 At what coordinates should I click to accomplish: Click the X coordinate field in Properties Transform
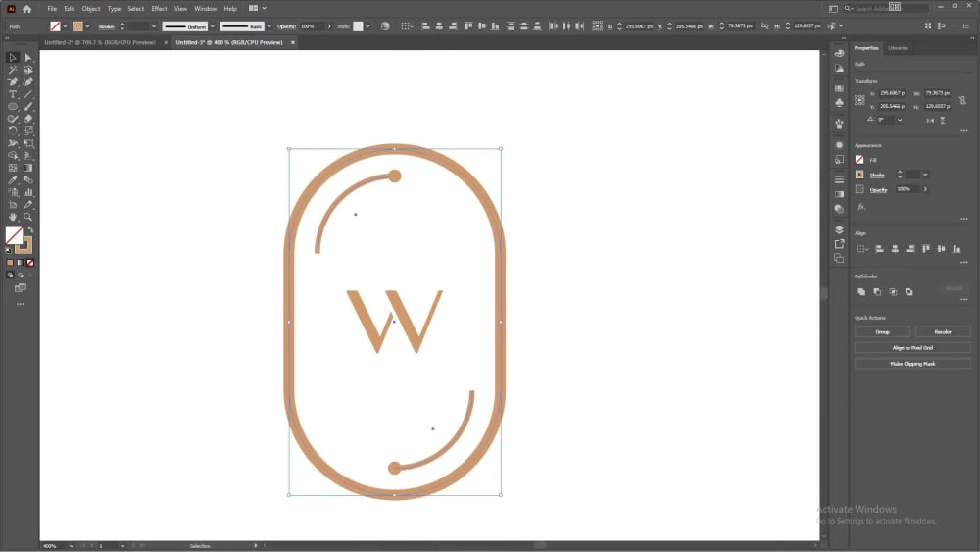click(893, 93)
